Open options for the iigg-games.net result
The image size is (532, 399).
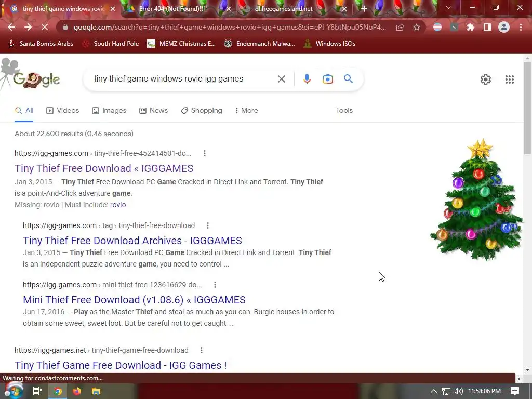tap(202, 350)
